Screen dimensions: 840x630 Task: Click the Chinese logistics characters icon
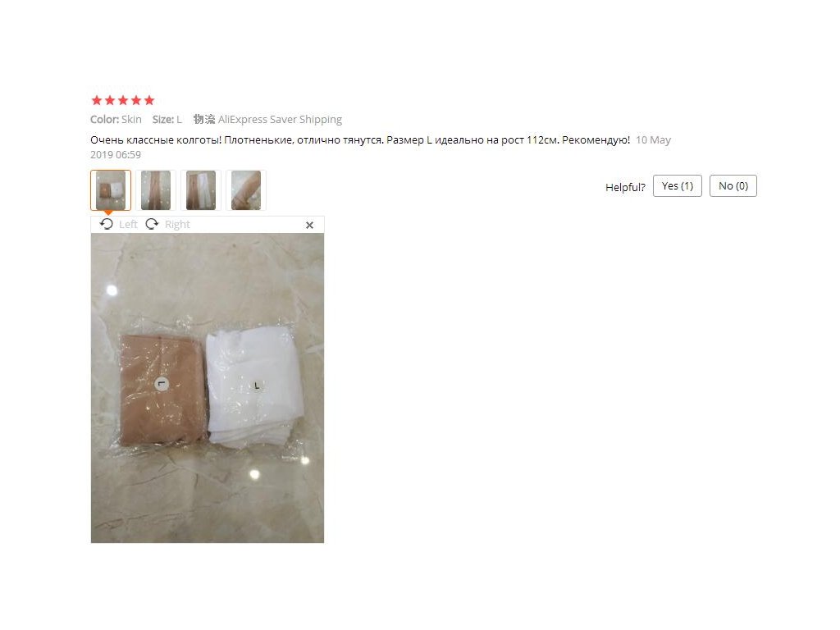[x=204, y=119]
